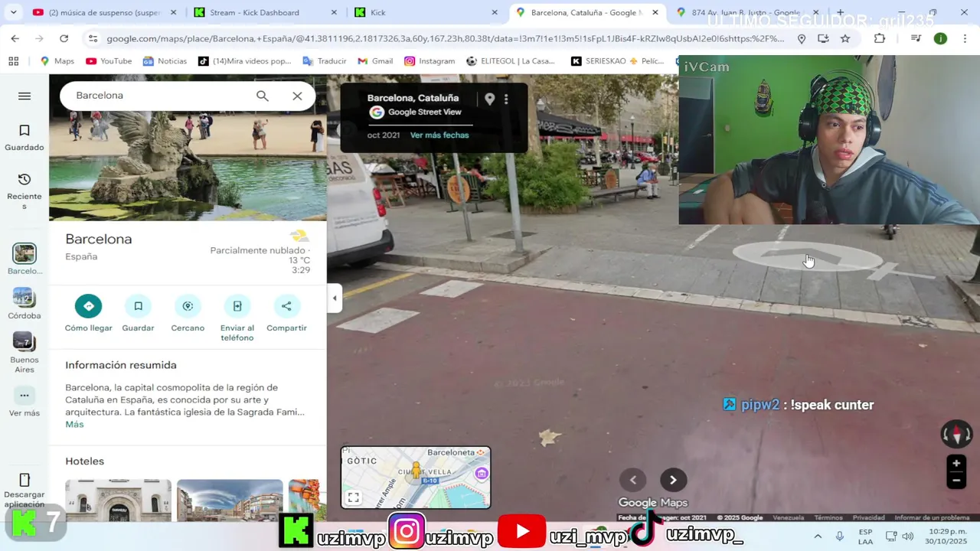Open the Street View three-dot options menu
This screenshot has width=980, height=551.
tap(506, 99)
